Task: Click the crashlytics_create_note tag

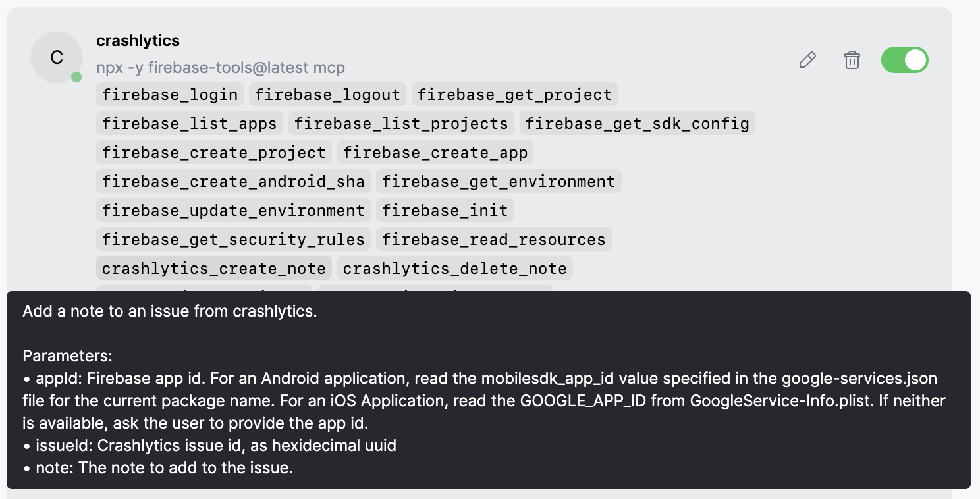Action: point(213,268)
